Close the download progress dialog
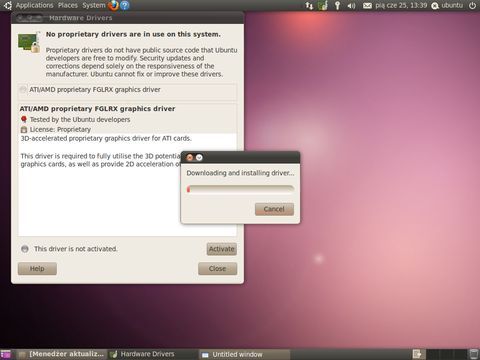The height and width of the screenshot is (360, 480). pyautogui.click(x=190, y=157)
